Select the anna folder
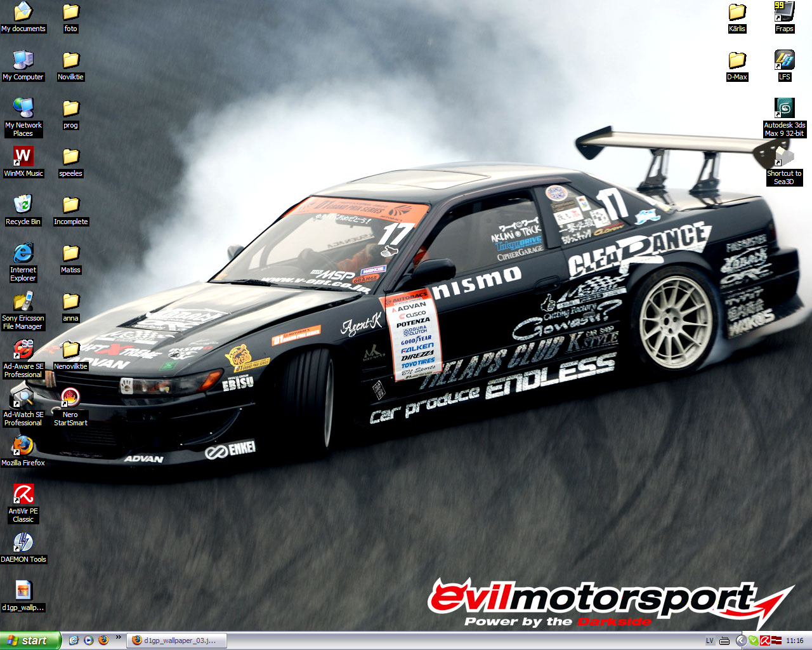The width and height of the screenshot is (812, 650). pos(71,307)
